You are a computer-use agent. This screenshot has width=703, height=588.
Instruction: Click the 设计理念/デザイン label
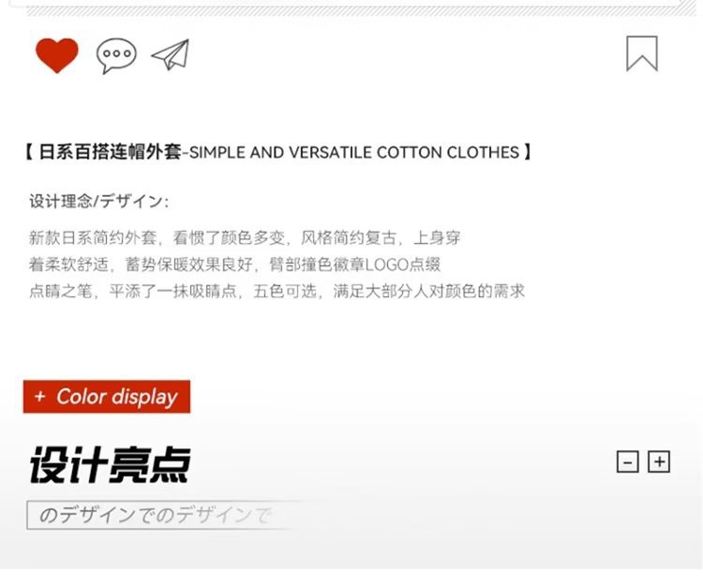(99, 201)
